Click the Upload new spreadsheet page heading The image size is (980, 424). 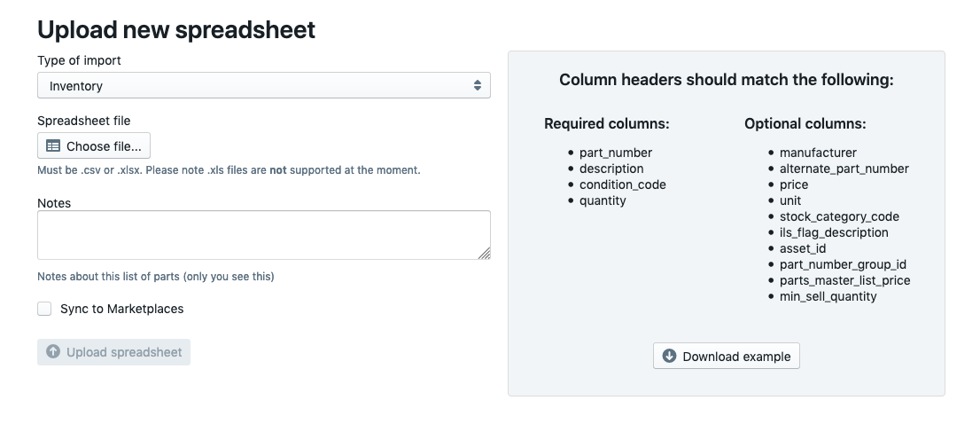(x=176, y=29)
